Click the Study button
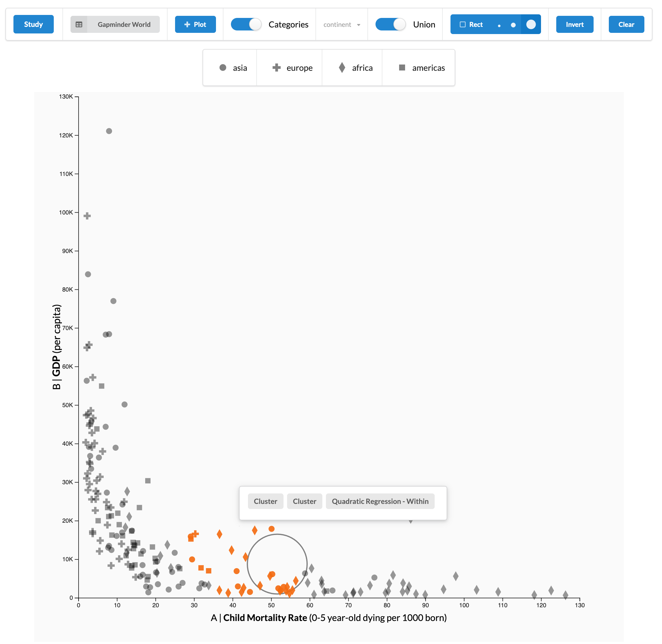Viewport: 662px width, 644px height. coord(33,24)
